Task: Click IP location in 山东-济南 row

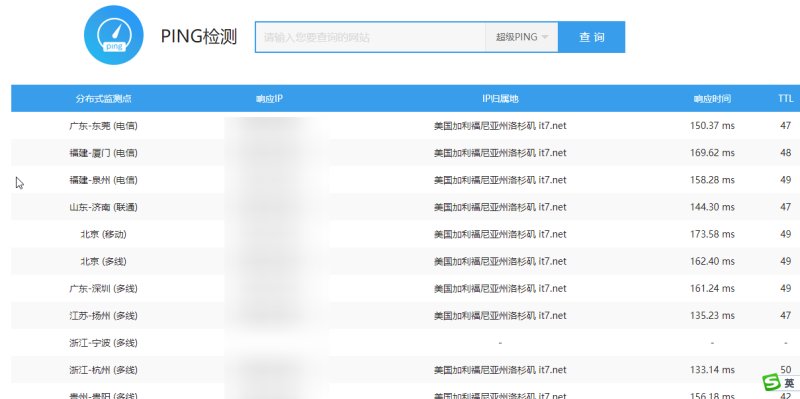Action: tap(500, 207)
